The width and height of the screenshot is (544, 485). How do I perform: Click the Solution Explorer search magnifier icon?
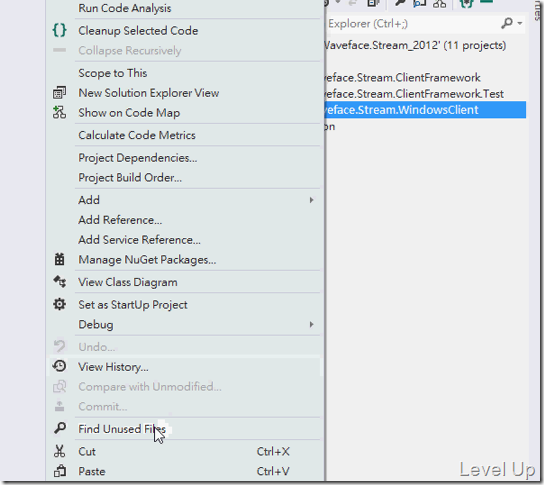click(x=507, y=23)
